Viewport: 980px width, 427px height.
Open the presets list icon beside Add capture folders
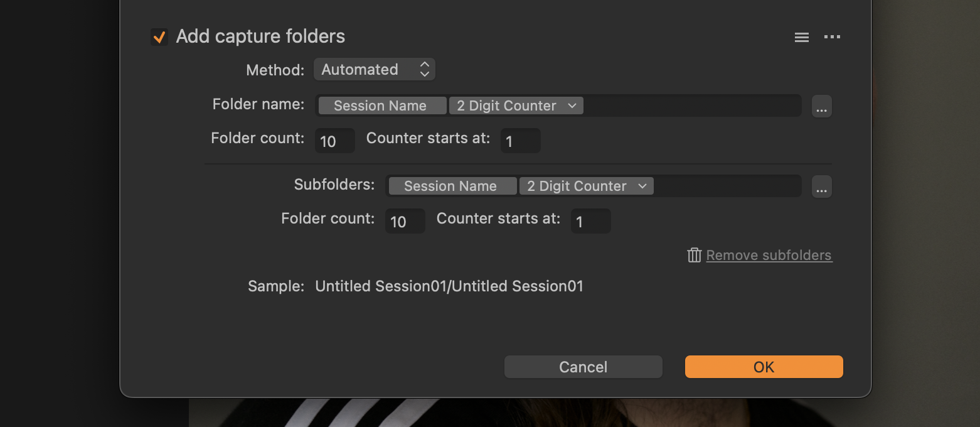[x=801, y=37]
